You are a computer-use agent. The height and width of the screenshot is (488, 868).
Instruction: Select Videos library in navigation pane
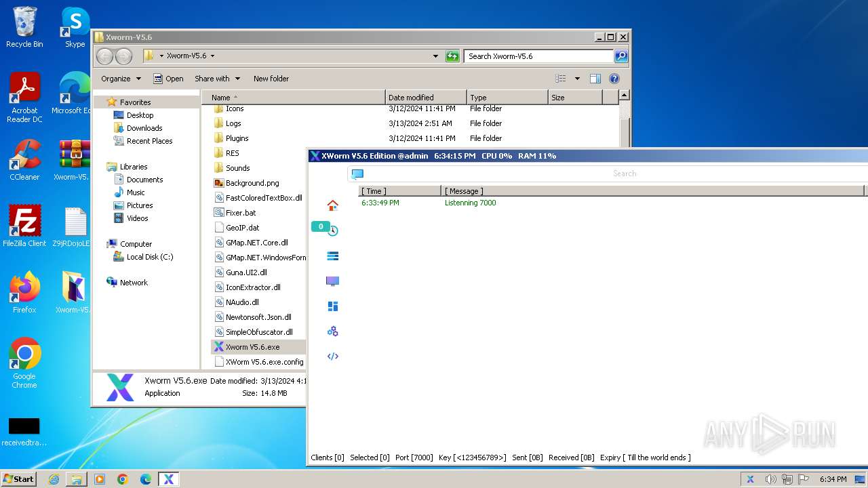pos(137,218)
